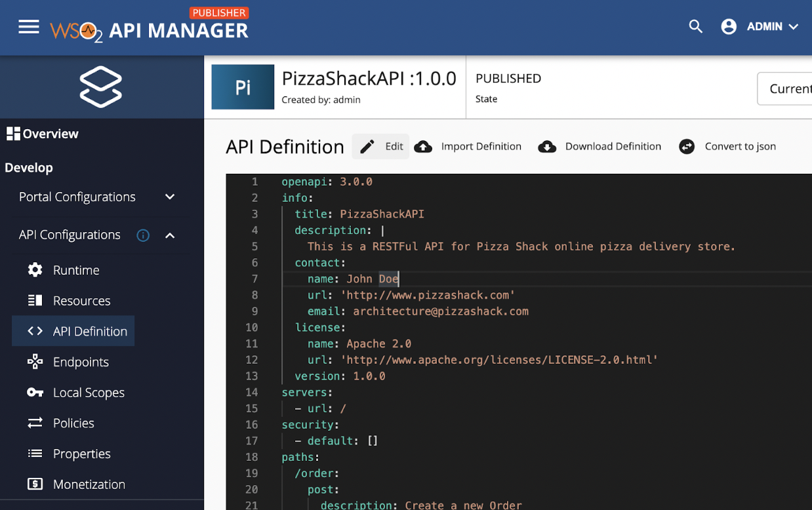Select the Local Scopes key icon
This screenshot has width=812, height=510.
click(x=34, y=392)
